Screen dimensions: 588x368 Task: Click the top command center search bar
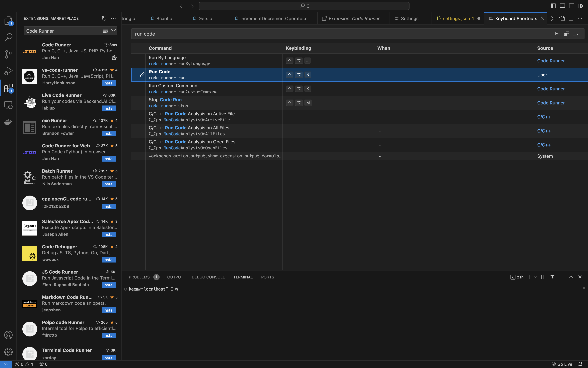(304, 6)
